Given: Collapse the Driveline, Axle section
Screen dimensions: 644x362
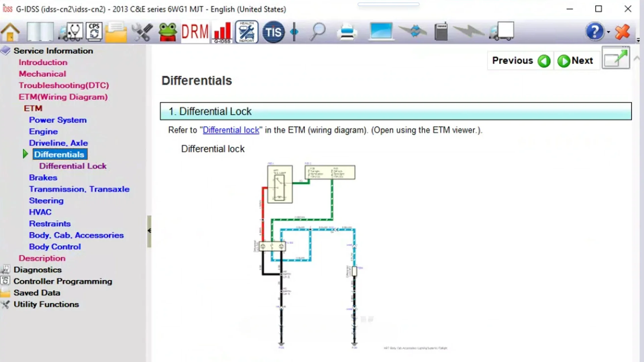Looking at the screenshot, I should (58, 142).
